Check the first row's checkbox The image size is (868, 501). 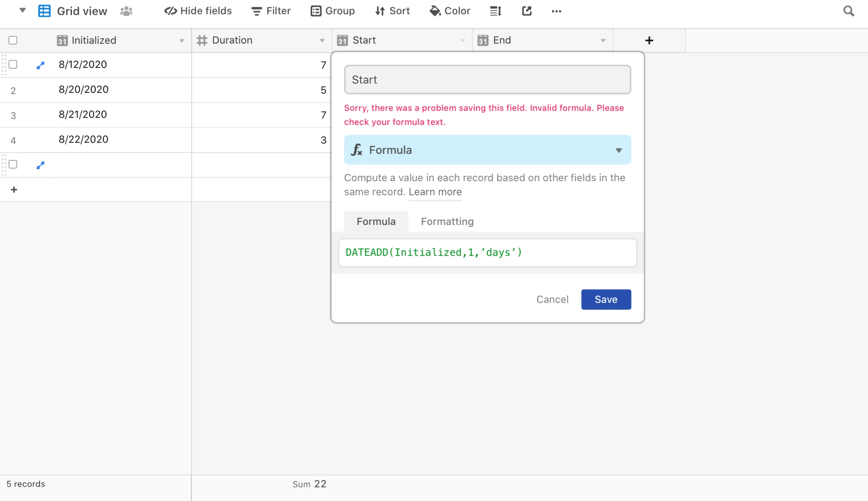pos(13,64)
